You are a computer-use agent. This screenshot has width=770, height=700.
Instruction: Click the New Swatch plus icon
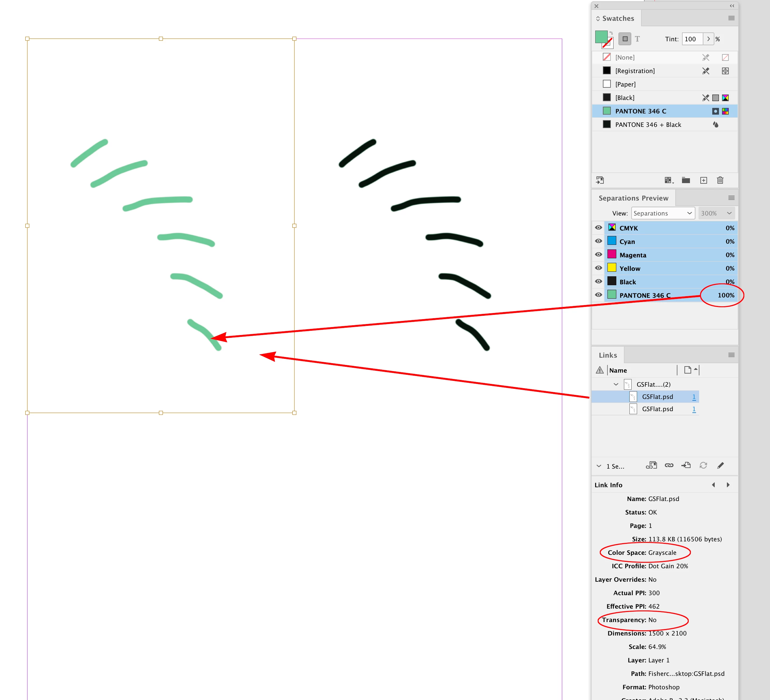coord(703,180)
